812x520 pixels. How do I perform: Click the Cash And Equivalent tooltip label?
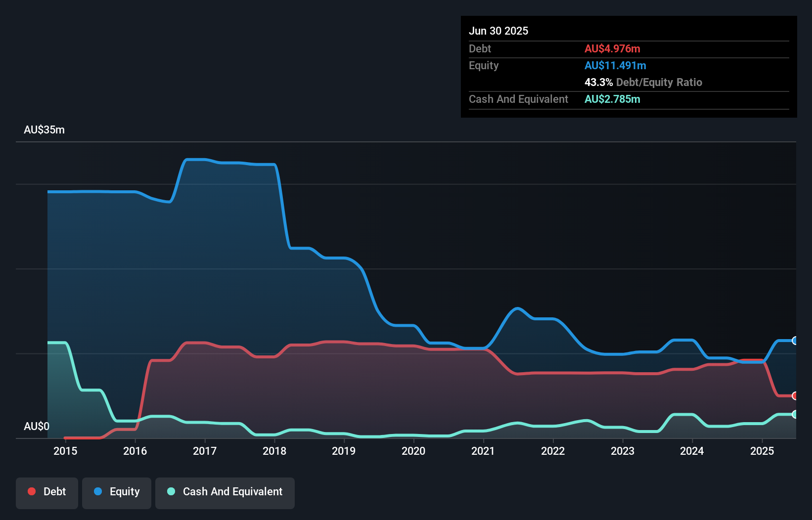tap(518, 99)
